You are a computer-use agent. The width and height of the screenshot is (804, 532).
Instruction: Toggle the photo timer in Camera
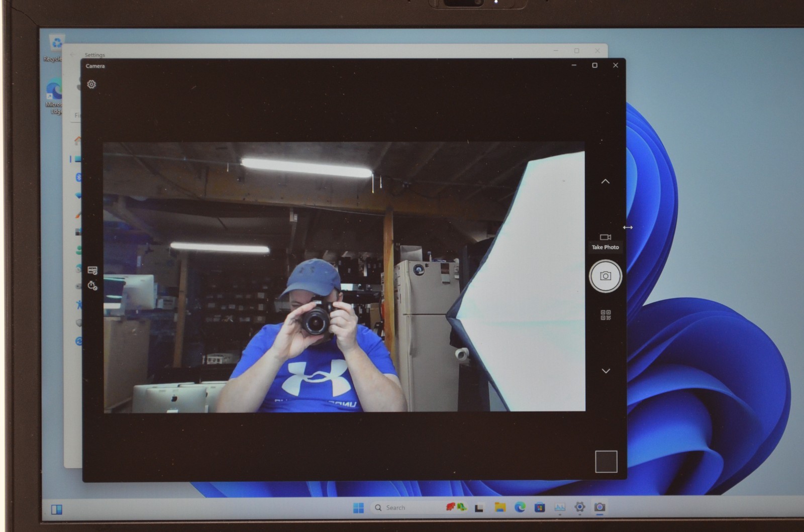pyautogui.click(x=92, y=285)
